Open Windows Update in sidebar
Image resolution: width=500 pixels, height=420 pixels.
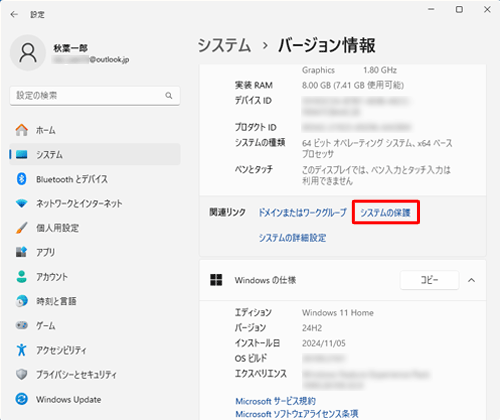point(95,399)
